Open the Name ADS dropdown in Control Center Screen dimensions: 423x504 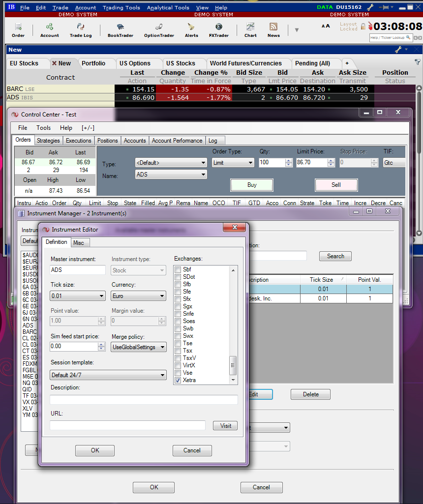(171, 175)
